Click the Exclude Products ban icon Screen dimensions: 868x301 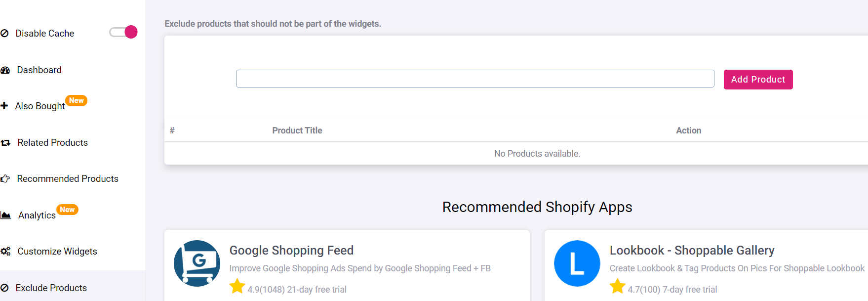click(4, 288)
